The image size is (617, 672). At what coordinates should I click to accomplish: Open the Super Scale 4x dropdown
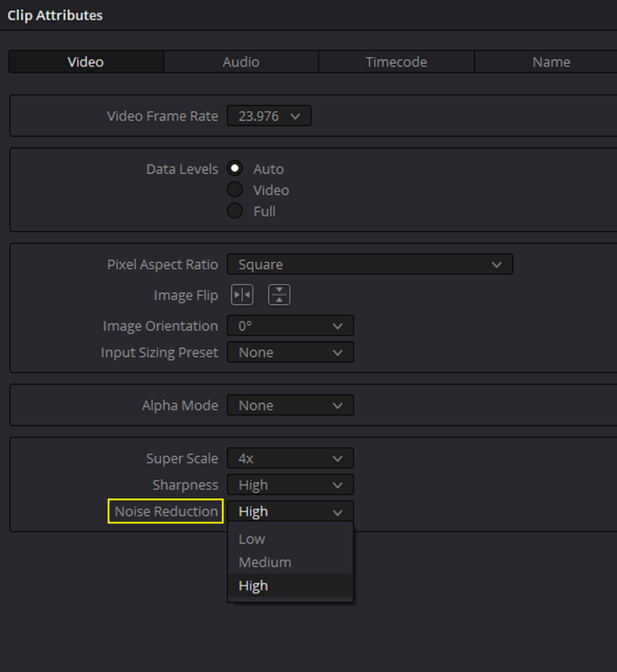pyautogui.click(x=290, y=459)
